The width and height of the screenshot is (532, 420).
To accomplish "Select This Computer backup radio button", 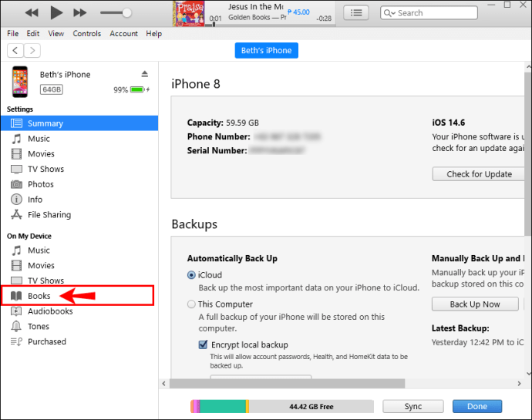I will point(191,304).
